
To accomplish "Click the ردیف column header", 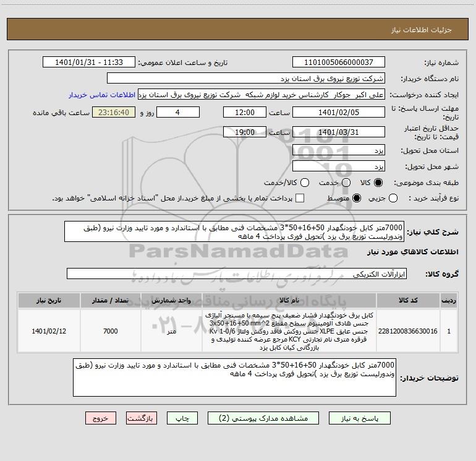I will (449, 300).
